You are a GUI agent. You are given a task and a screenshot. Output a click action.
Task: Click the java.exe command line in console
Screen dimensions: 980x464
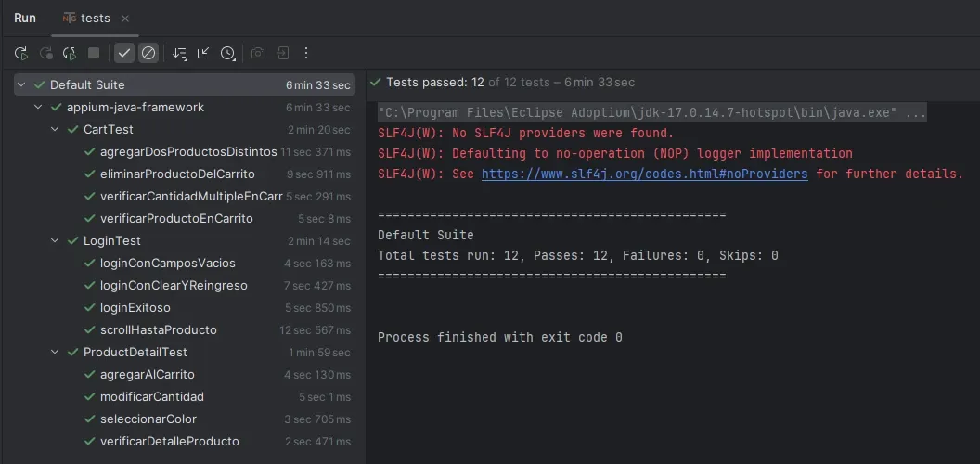point(651,112)
